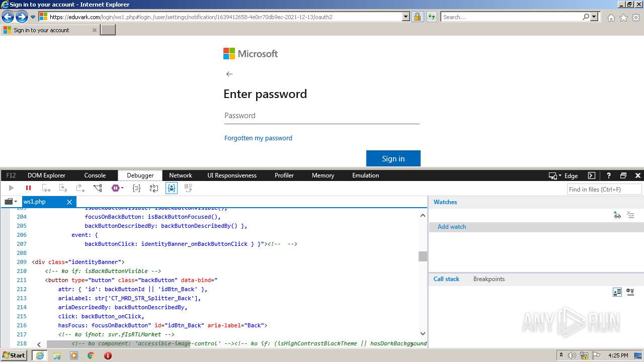Click the Password input field
Image resolution: width=644 pixels, height=362 pixels.
click(x=321, y=116)
